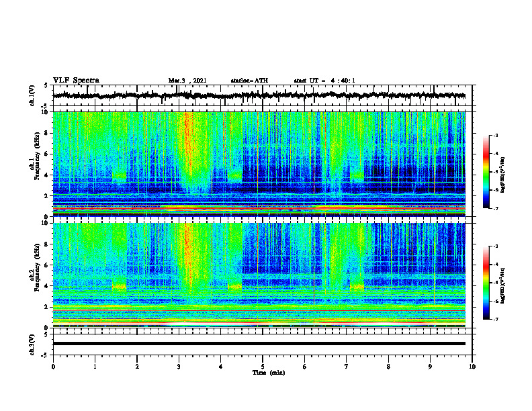Click the "8" kHz tick on ch.1 frequency axis

(x=46, y=133)
